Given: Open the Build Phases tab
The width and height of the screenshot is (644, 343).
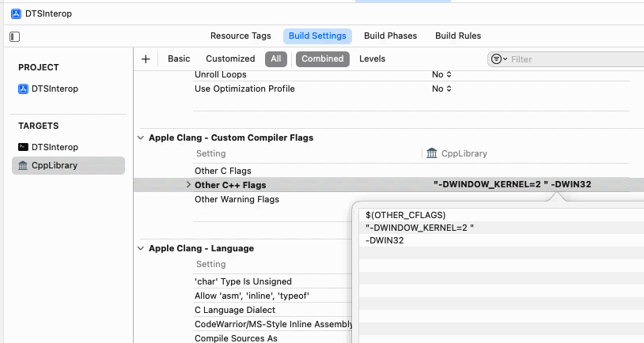Looking at the screenshot, I should 390,36.
